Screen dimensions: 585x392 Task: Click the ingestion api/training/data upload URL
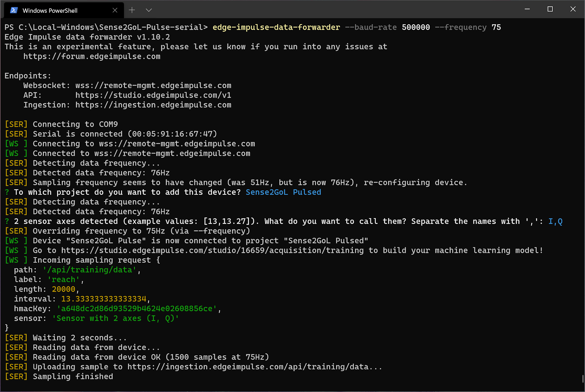click(x=255, y=367)
